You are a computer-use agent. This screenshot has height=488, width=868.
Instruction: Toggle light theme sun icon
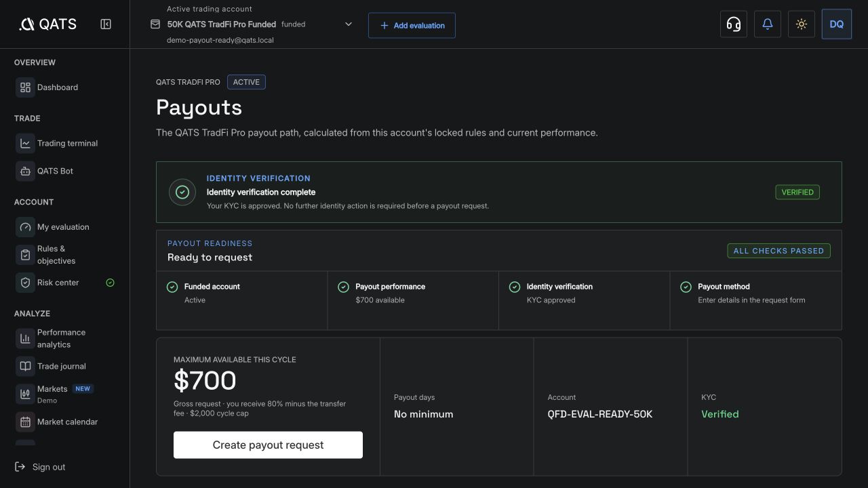click(x=801, y=24)
